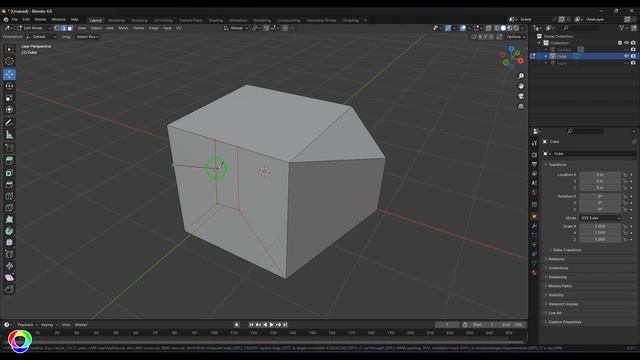Switch to the UV Editing workspace tab
The width and height of the screenshot is (640, 360).
click(163, 20)
